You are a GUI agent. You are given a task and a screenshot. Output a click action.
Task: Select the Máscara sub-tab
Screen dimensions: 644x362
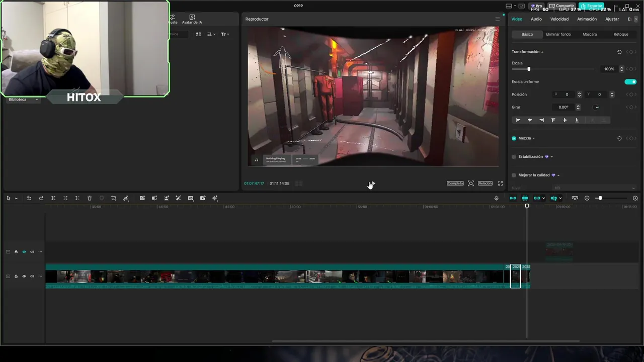[x=590, y=34]
